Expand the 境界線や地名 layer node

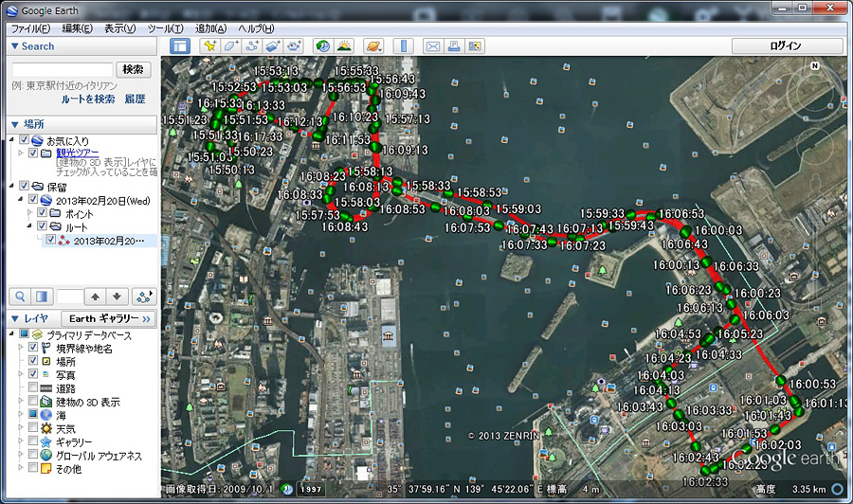tap(21, 348)
